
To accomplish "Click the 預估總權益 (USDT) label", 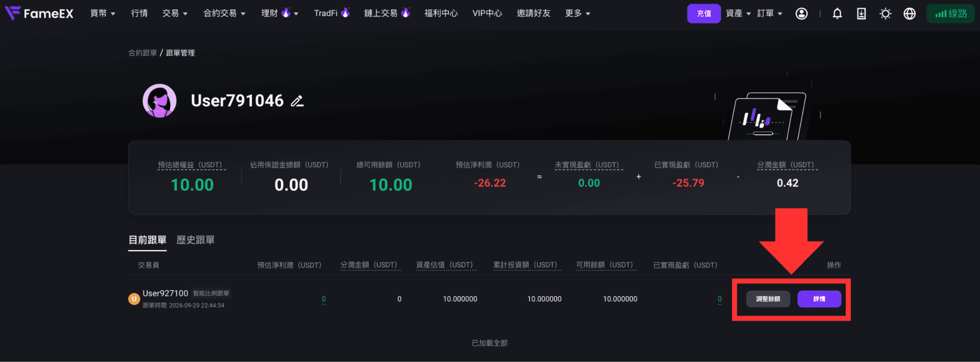I will pyautogui.click(x=192, y=165).
